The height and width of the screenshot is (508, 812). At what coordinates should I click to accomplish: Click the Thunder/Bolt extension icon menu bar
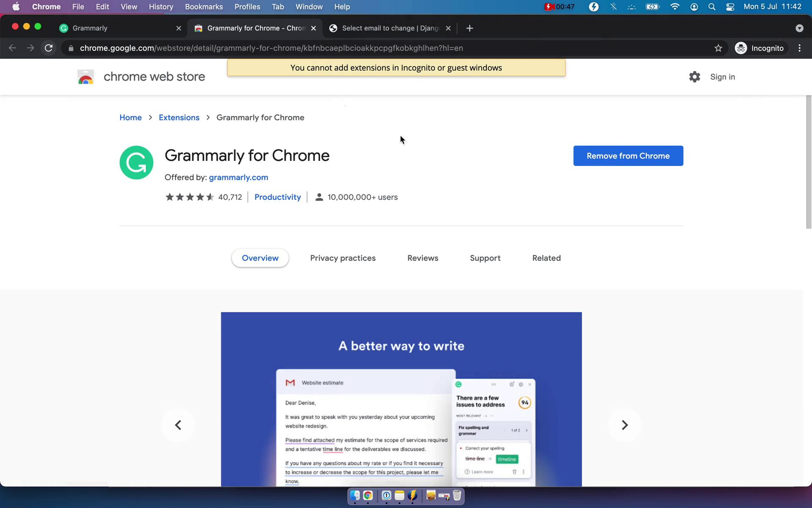tap(593, 7)
